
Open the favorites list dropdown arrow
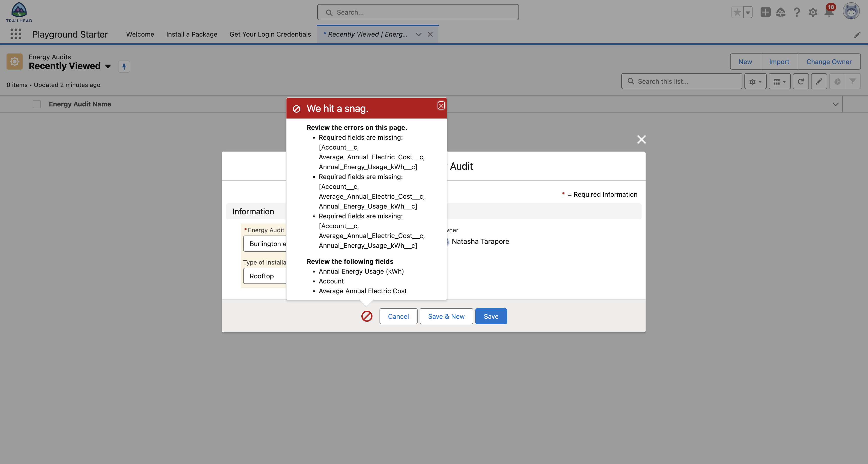(748, 12)
